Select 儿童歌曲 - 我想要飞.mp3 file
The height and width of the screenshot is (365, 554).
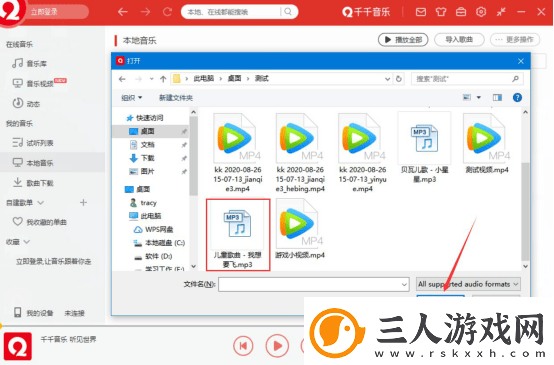[238, 234]
